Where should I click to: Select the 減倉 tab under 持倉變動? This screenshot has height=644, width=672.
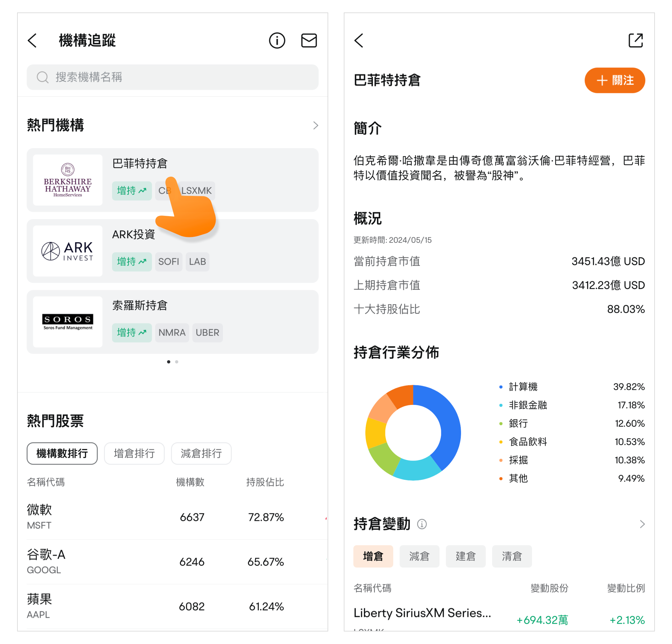(x=419, y=556)
